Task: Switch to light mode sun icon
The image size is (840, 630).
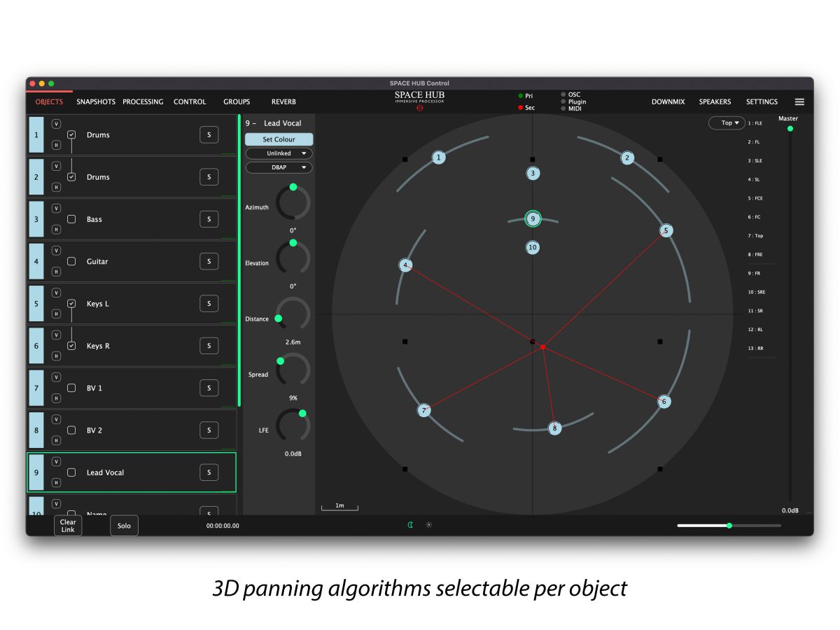Action: (x=429, y=525)
